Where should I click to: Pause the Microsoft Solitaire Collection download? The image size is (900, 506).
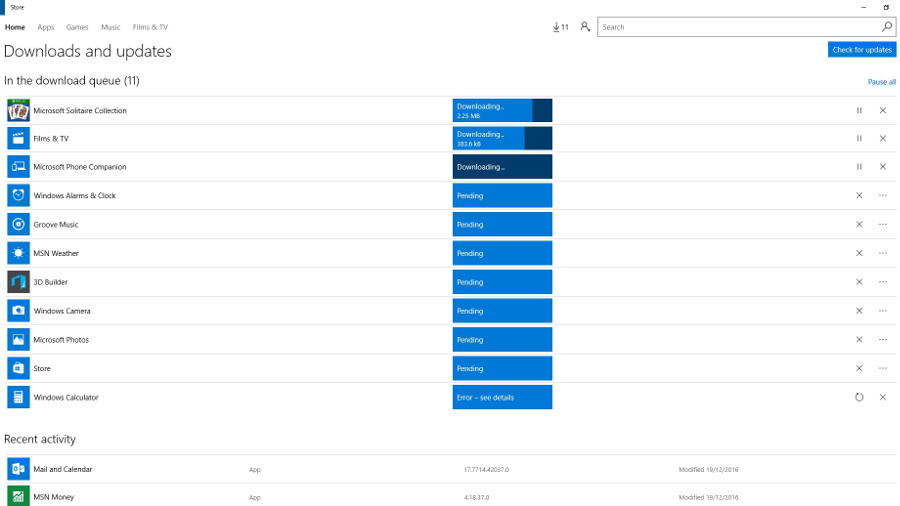pyautogui.click(x=859, y=110)
